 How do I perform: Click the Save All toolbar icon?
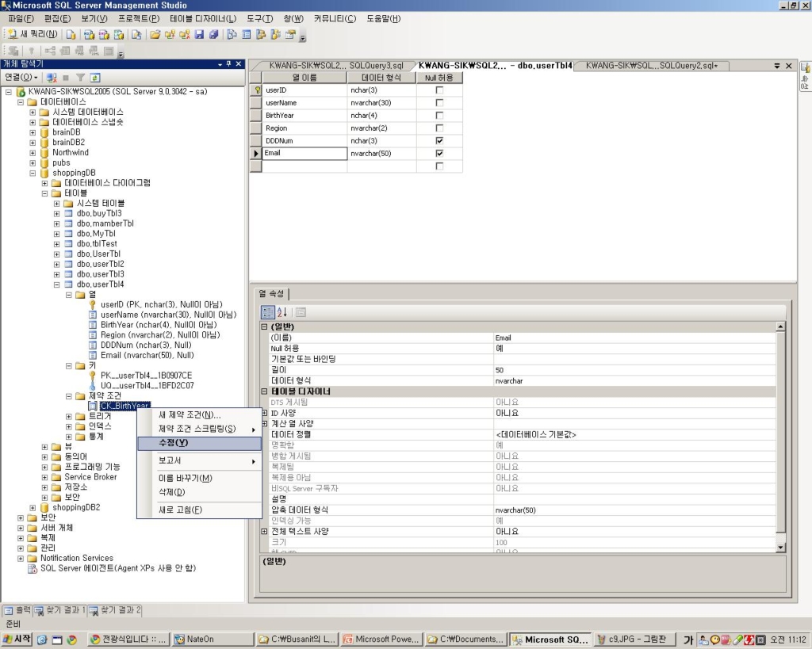[x=213, y=35]
